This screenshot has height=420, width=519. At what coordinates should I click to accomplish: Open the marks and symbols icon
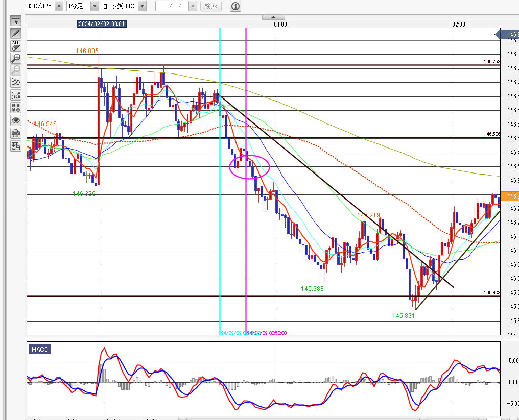(16, 108)
